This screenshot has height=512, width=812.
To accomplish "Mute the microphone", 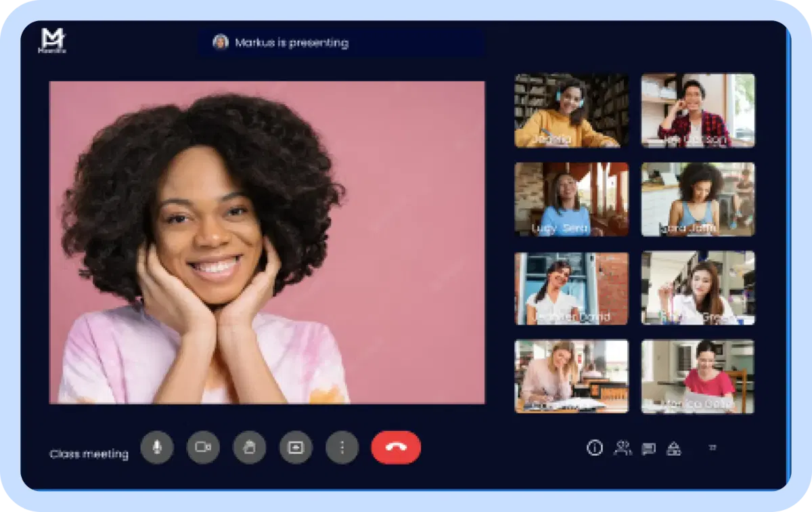I will (x=157, y=447).
